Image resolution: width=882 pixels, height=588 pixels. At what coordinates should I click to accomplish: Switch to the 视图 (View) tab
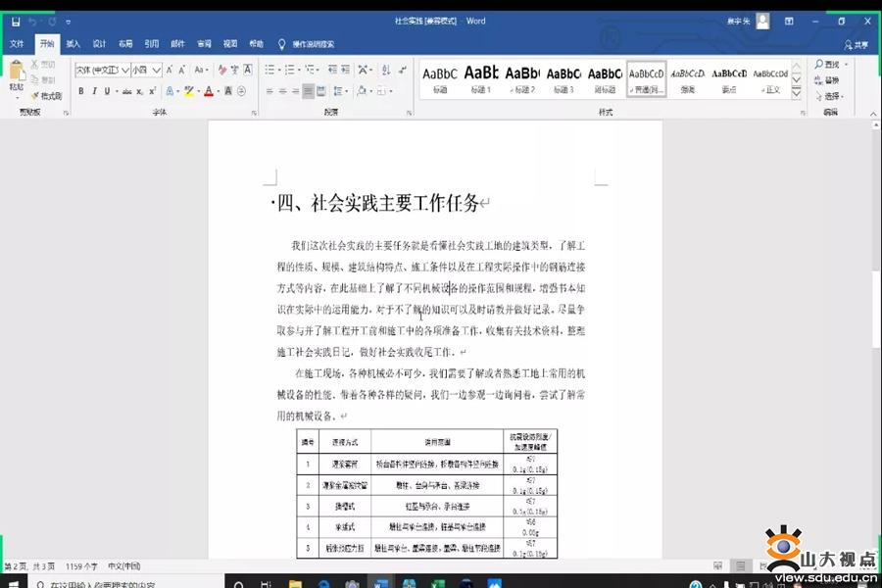click(230, 44)
